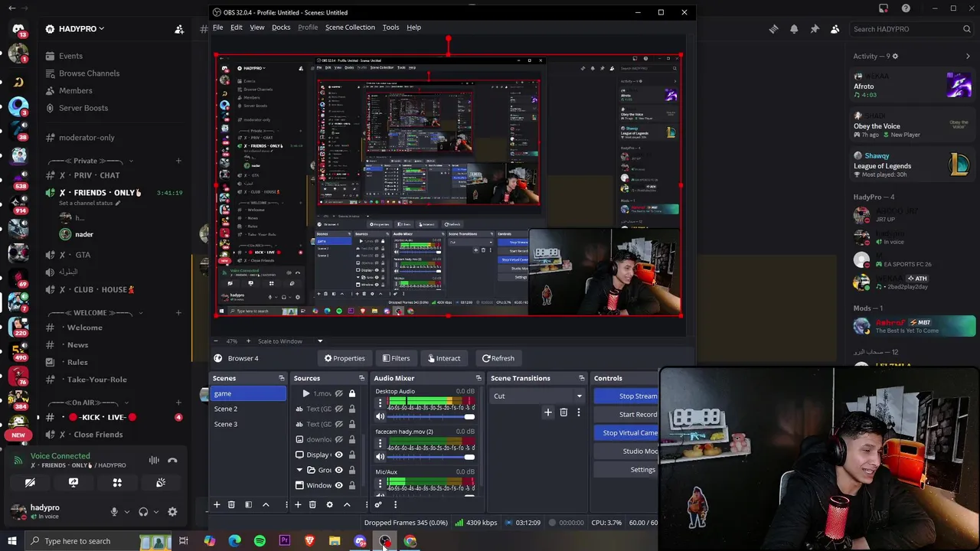
Task: Open Discord activities icon in voice panel
Action: (117, 483)
